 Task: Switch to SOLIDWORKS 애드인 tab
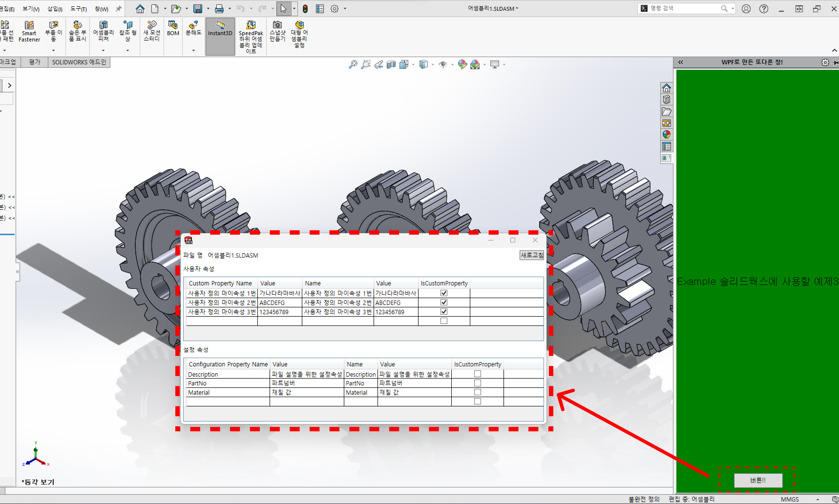pyautogui.click(x=79, y=62)
